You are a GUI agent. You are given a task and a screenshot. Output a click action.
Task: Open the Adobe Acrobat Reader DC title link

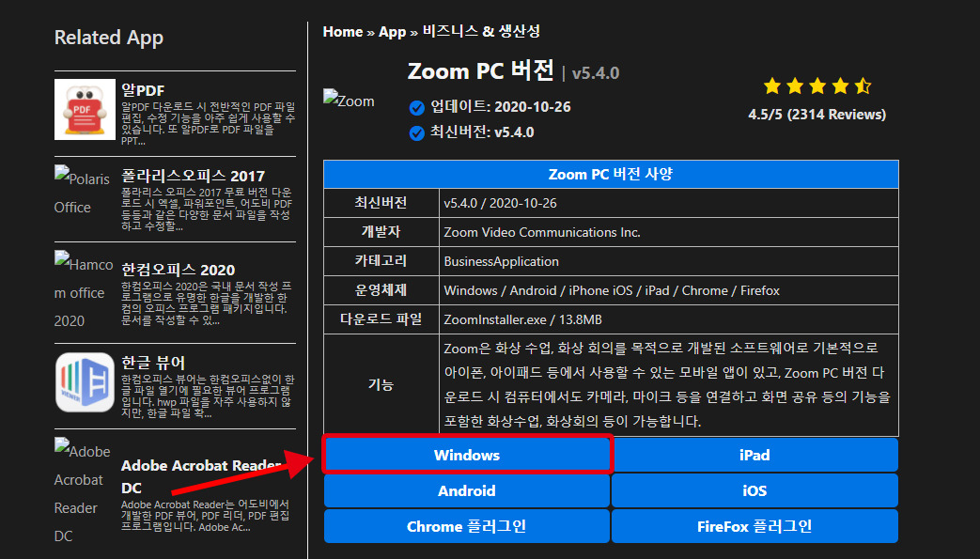(x=201, y=476)
